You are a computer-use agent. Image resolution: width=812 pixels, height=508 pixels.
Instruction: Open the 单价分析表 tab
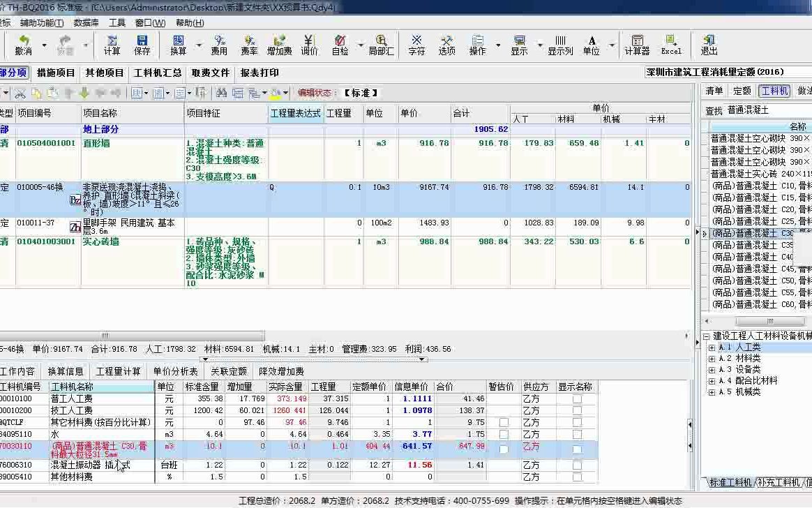point(176,371)
